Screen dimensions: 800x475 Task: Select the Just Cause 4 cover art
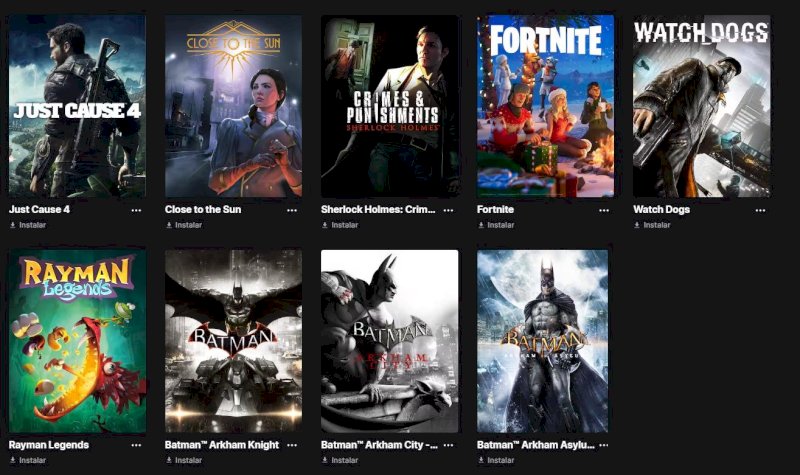[x=77, y=106]
